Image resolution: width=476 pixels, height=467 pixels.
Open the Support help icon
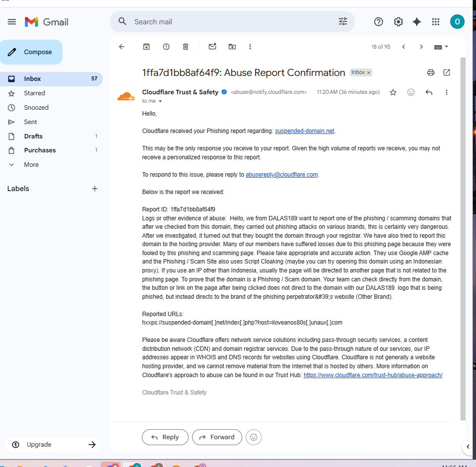378,22
